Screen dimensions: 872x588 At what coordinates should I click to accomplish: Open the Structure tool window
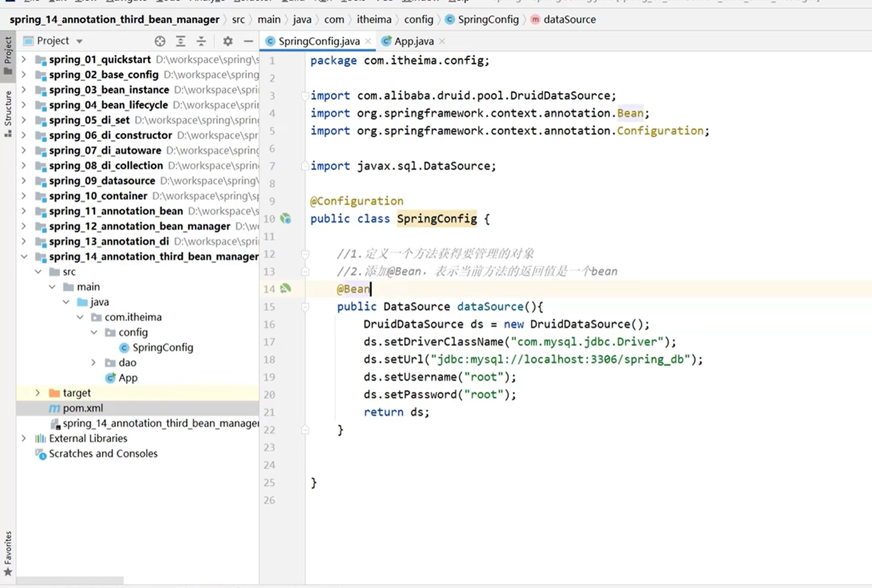click(8, 113)
